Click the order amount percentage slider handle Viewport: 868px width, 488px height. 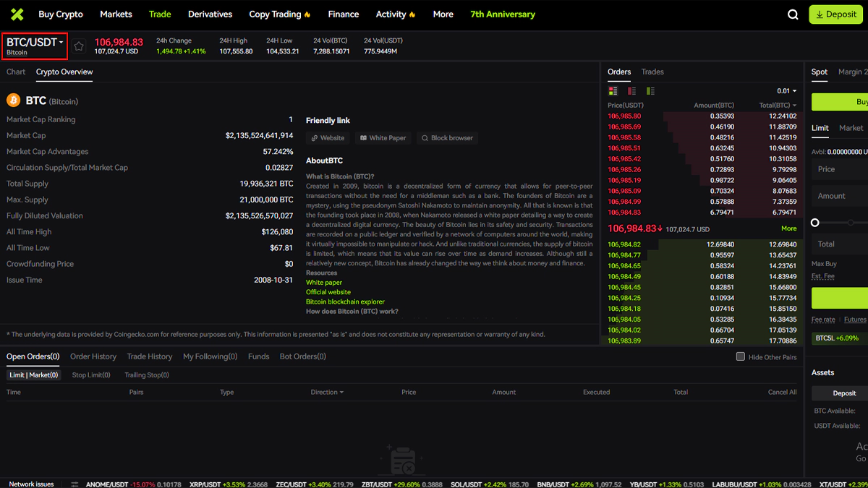coord(815,223)
